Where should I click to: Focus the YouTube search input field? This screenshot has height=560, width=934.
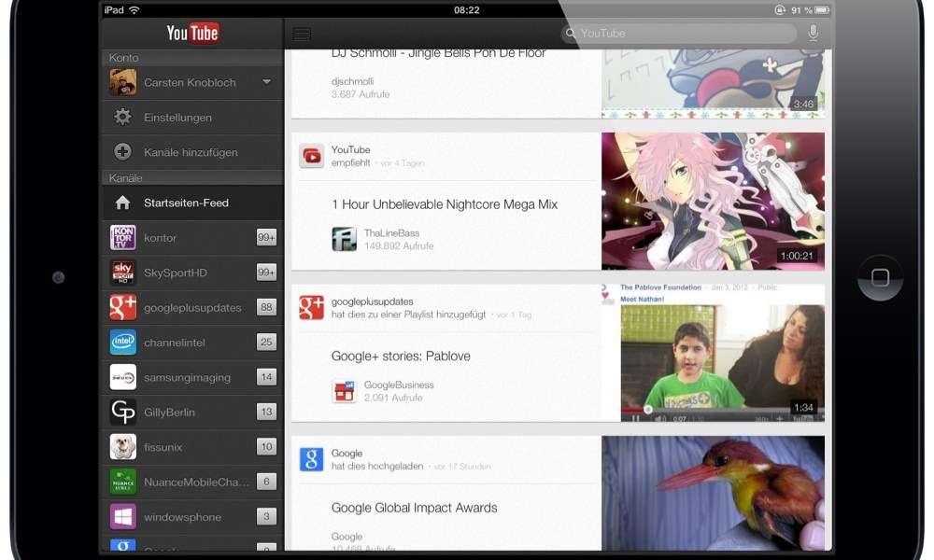tap(678, 34)
